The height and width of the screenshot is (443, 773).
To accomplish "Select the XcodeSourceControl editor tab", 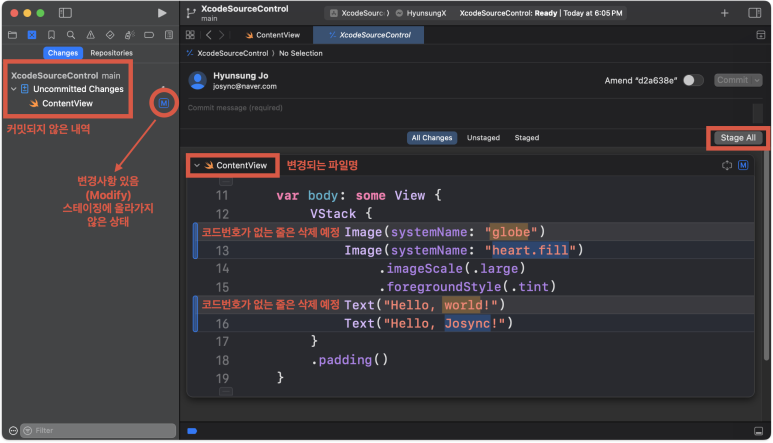I will [369, 35].
